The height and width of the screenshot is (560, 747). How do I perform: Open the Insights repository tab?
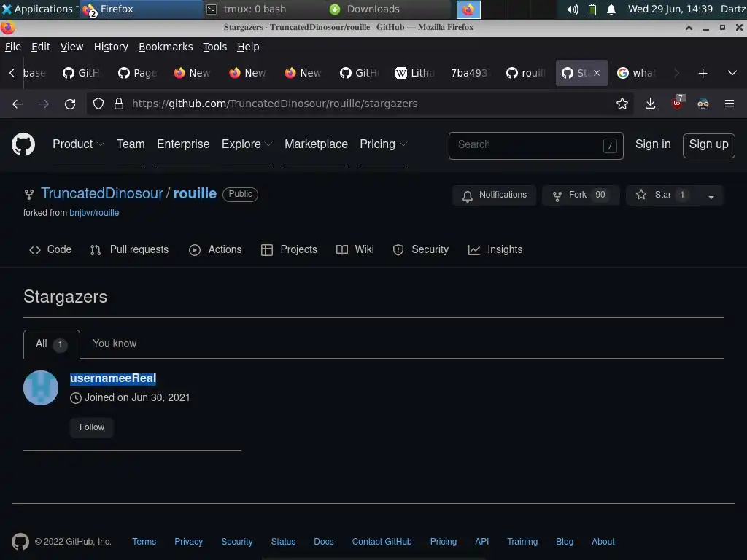(495, 249)
